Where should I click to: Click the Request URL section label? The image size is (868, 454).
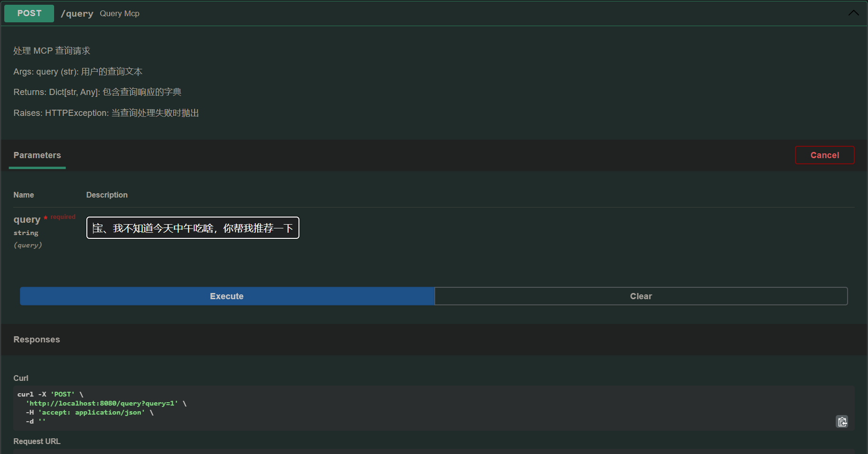[x=37, y=441]
